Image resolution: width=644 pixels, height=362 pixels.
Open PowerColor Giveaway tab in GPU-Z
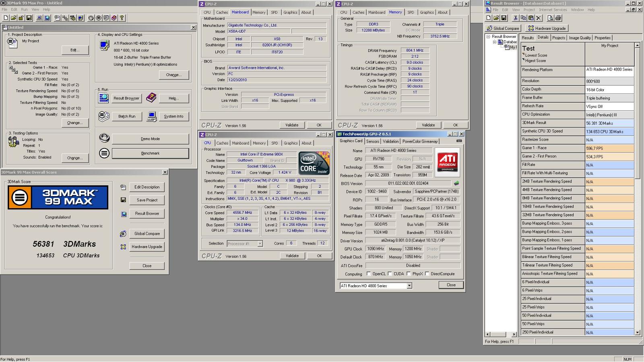pyautogui.click(x=420, y=141)
